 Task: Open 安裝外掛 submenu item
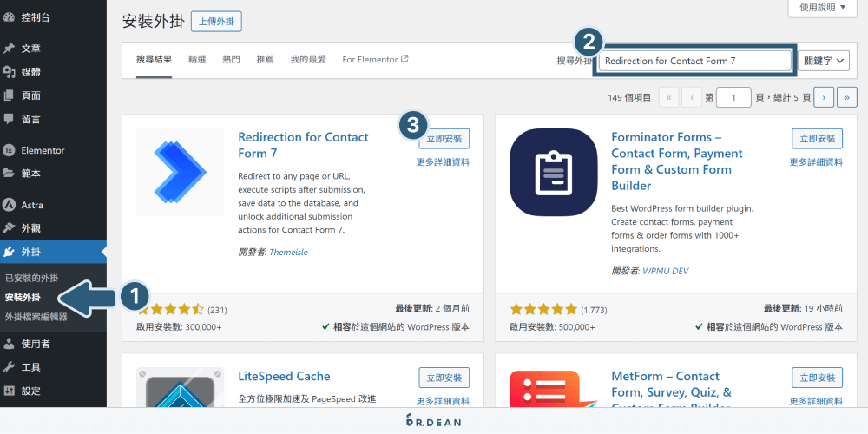pos(23,297)
